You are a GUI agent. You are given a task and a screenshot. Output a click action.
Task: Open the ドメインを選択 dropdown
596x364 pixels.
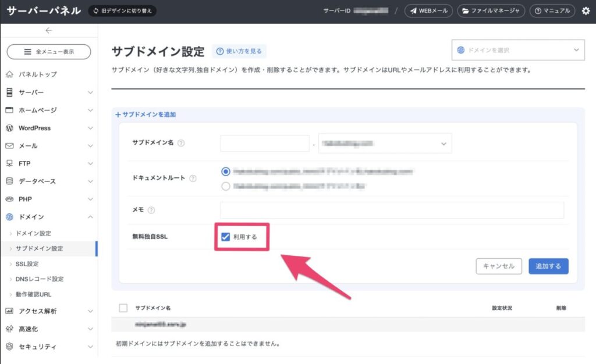pyautogui.click(x=518, y=50)
